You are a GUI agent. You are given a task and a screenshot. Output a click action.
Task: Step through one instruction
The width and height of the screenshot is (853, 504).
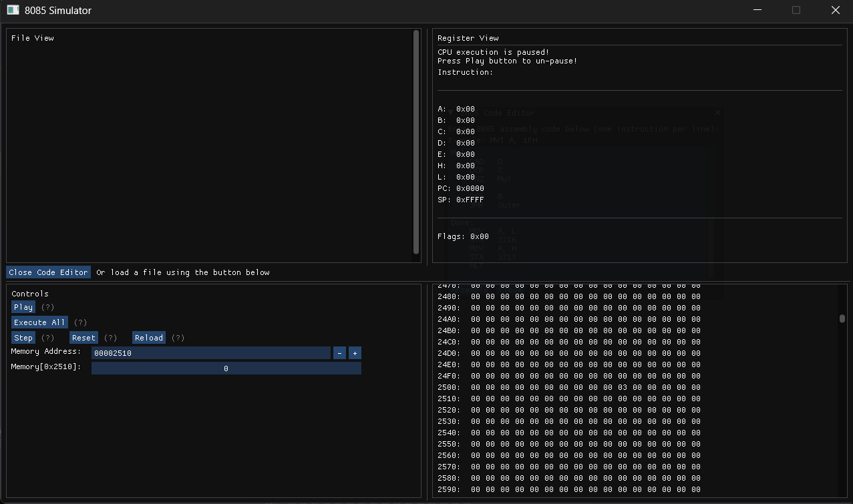click(x=23, y=338)
